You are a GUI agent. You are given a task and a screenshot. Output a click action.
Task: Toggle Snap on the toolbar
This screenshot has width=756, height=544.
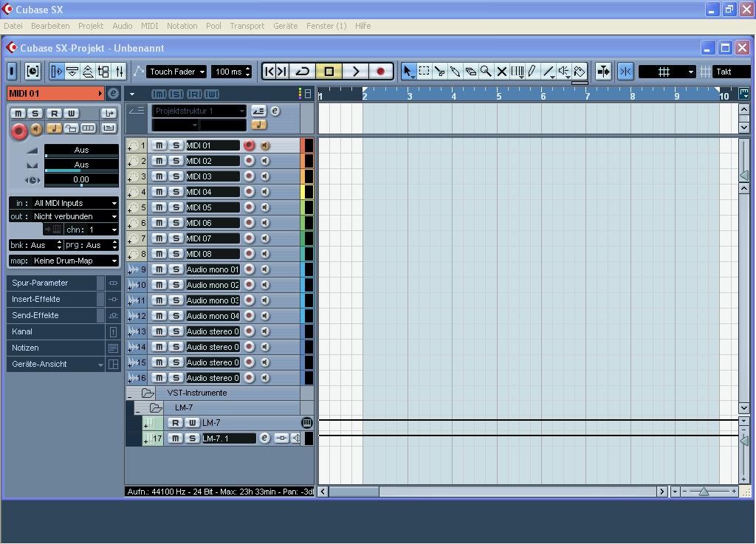(x=625, y=72)
